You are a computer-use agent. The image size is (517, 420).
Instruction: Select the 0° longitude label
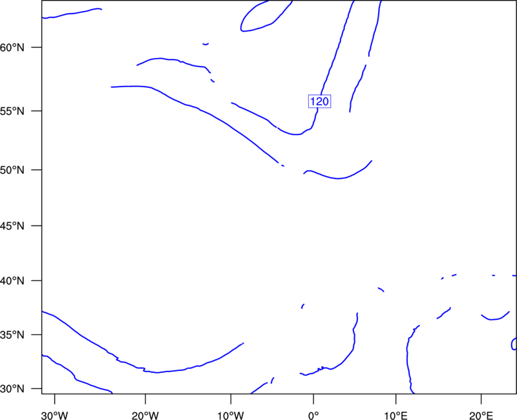click(x=313, y=415)
